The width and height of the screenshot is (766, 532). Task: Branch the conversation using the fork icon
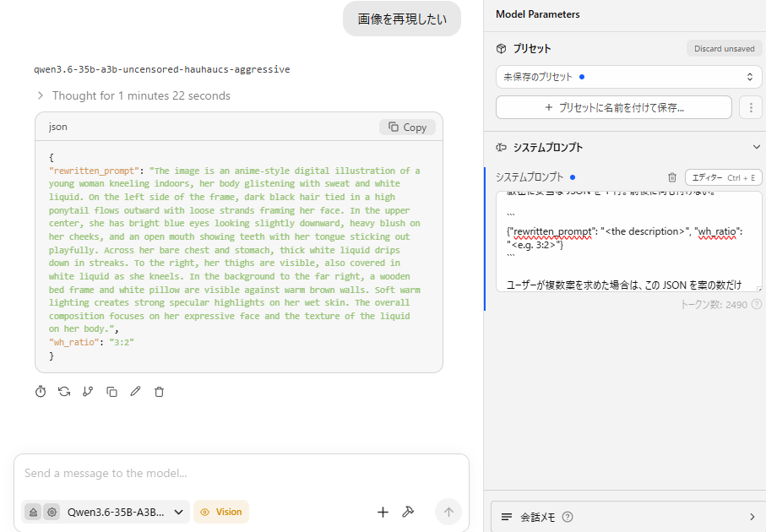(x=88, y=391)
